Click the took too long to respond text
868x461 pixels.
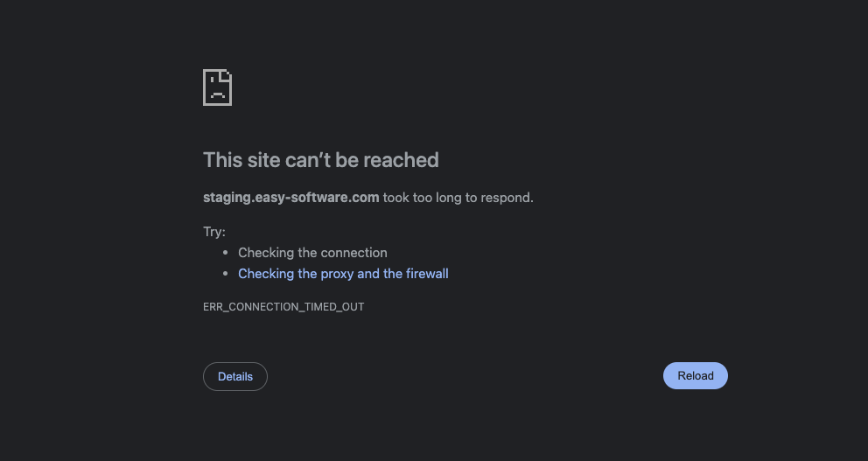(x=458, y=198)
